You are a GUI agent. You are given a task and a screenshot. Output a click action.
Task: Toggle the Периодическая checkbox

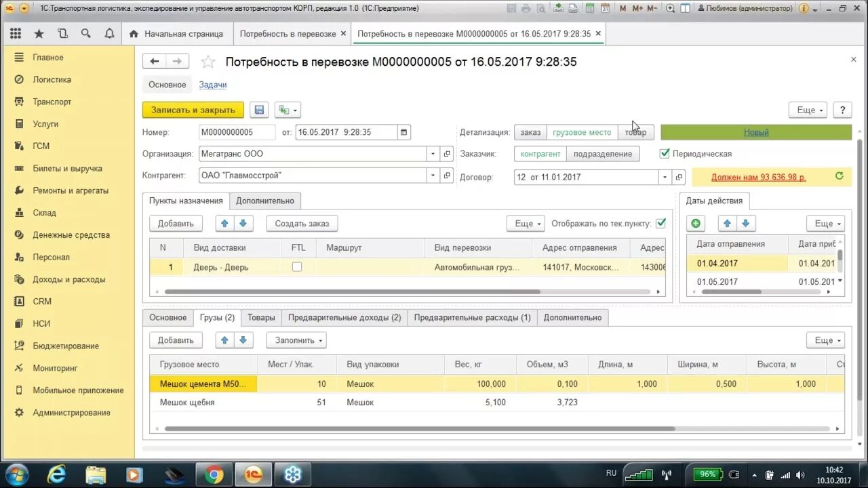665,154
